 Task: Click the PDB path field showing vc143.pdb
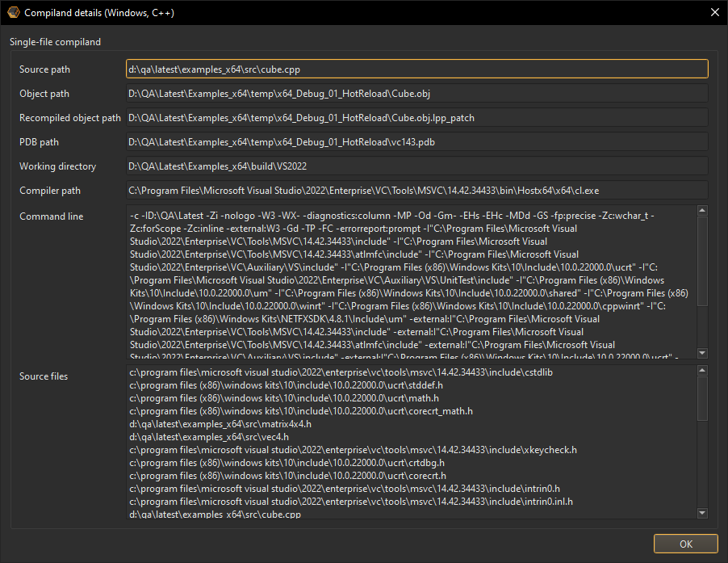(x=416, y=142)
